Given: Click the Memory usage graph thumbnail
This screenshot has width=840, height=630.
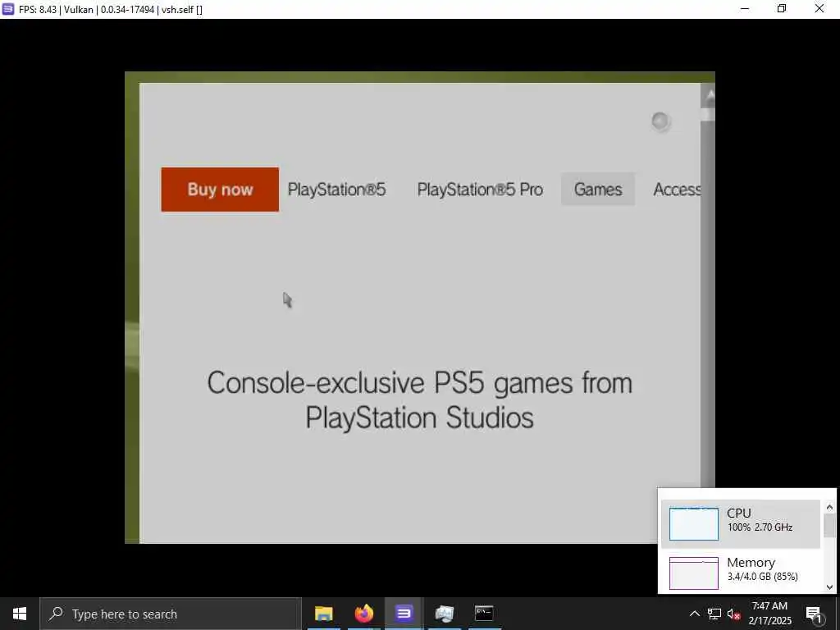Looking at the screenshot, I should point(694,573).
